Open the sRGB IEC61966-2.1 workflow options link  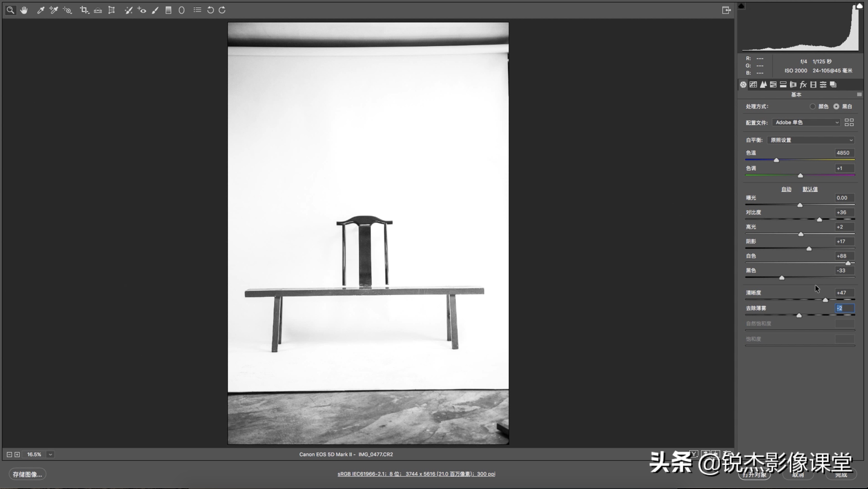[416, 473]
